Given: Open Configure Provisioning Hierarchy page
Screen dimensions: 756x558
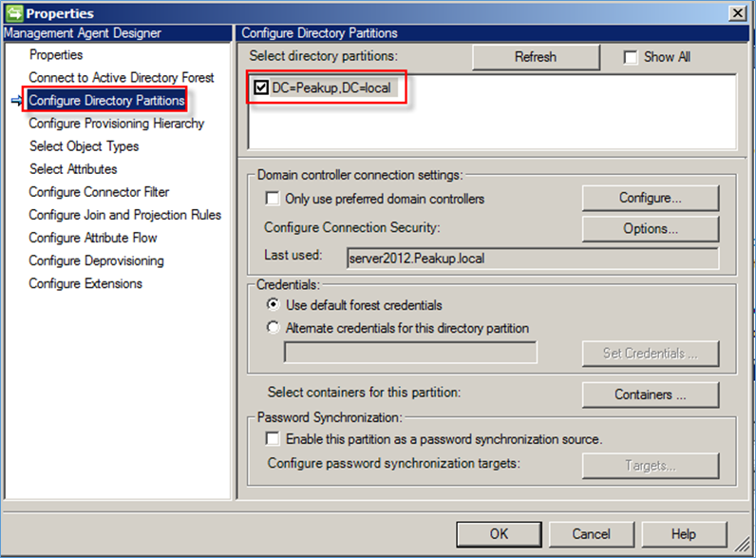Looking at the screenshot, I should tap(116, 123).
